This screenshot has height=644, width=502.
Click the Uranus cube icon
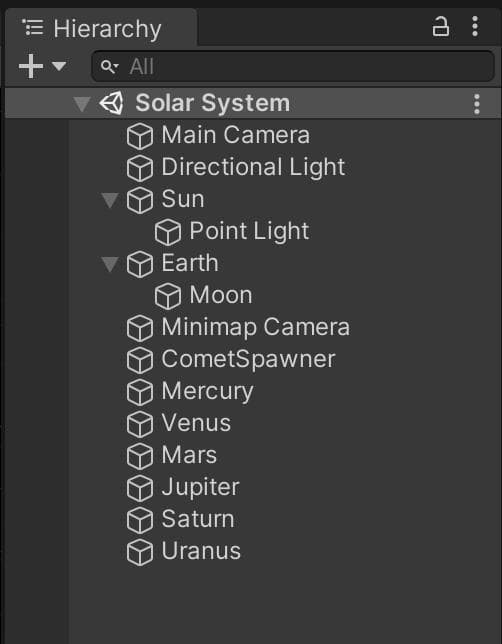[x=140, y=553]
